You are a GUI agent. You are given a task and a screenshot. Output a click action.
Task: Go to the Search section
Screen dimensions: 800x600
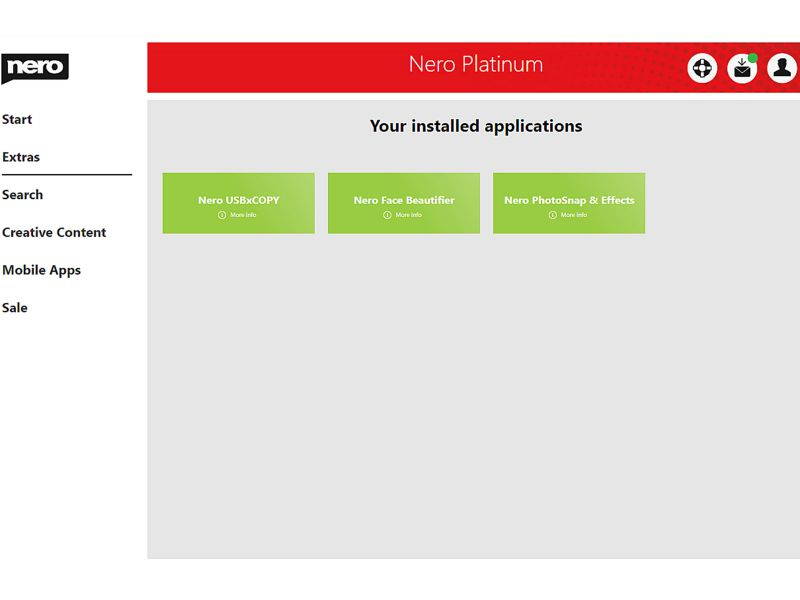coord(23,195)
